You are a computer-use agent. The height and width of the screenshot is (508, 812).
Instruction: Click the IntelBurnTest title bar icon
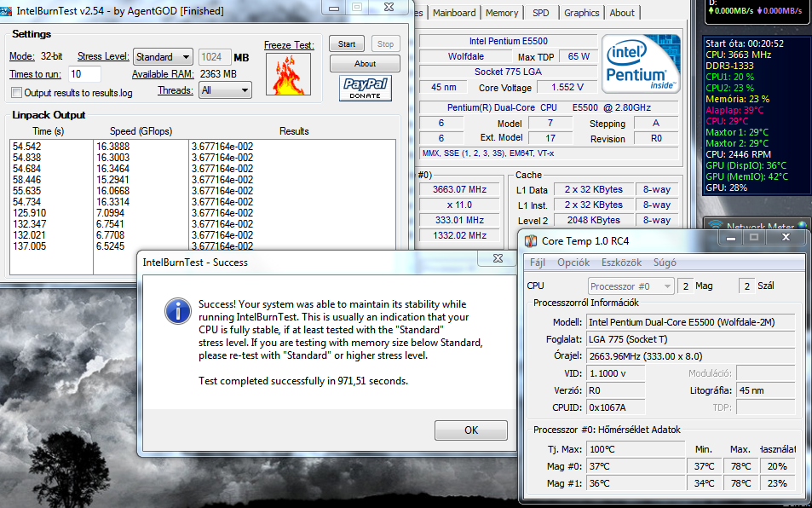tap(6, 11)
